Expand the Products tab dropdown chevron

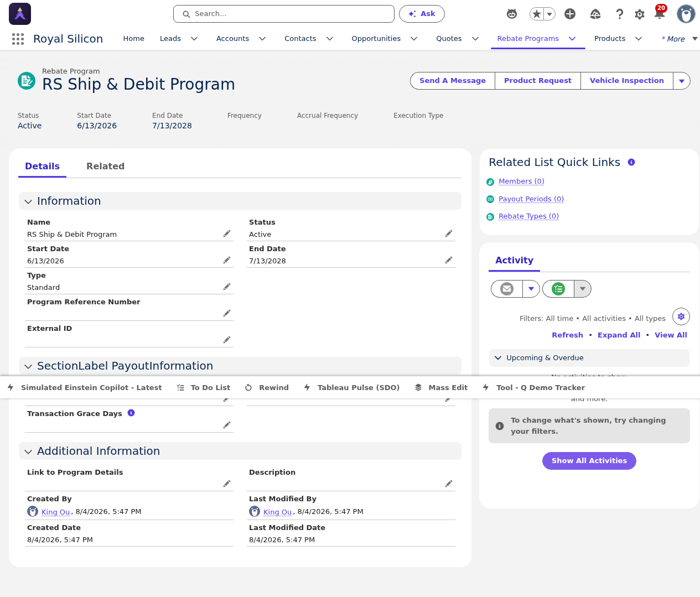point(639,39)
